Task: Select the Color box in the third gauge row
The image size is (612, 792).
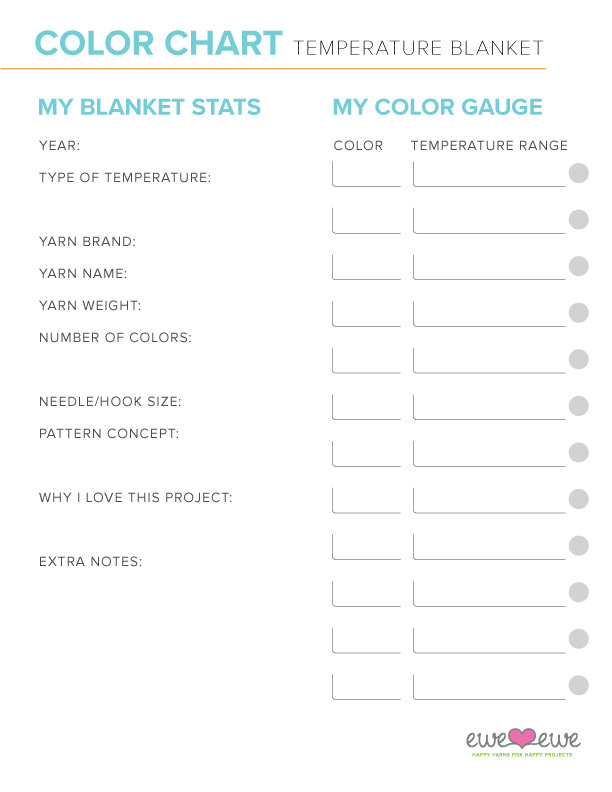Action: (366, 267)
